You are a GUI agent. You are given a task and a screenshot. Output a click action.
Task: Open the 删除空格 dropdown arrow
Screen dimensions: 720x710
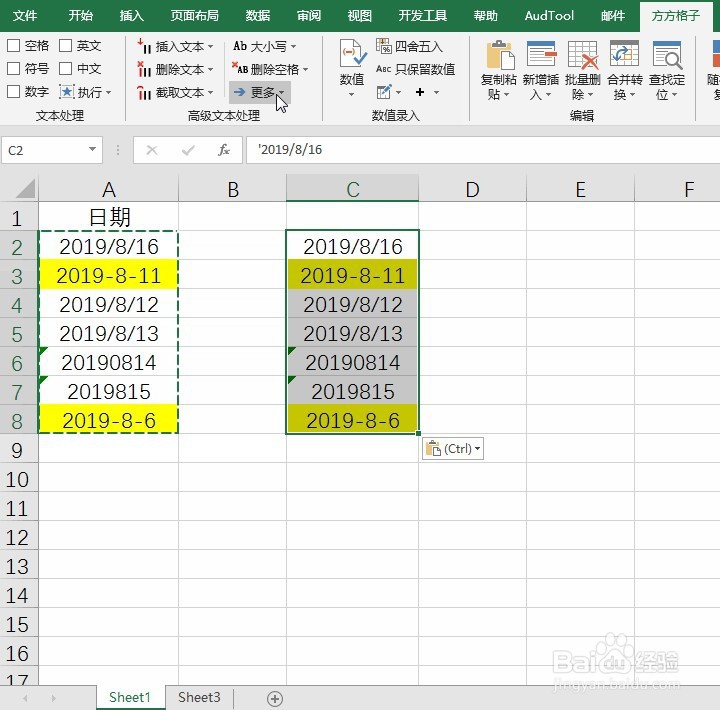(305, 69)
